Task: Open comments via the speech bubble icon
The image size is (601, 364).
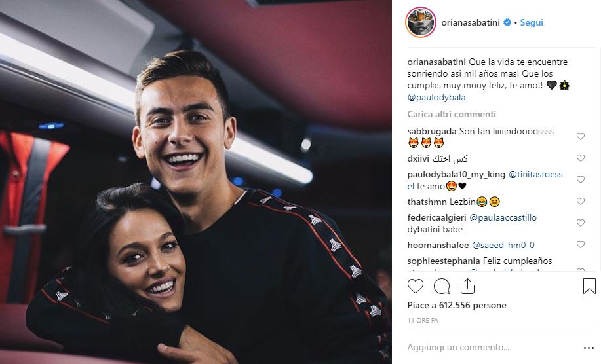Action: click(x=442, y=286)
